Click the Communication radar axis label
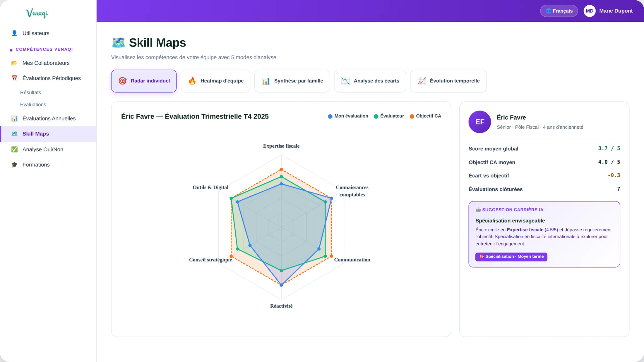 point(352,260)
